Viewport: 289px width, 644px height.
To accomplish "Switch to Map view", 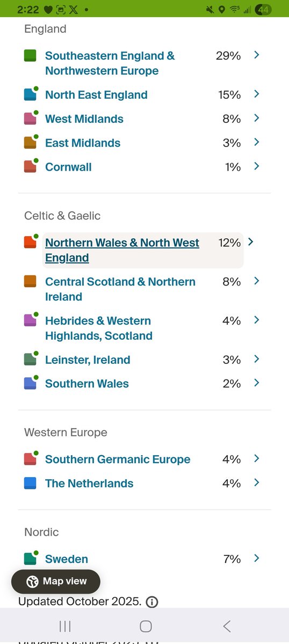I will pyautogui.click(x=56, y=581).
